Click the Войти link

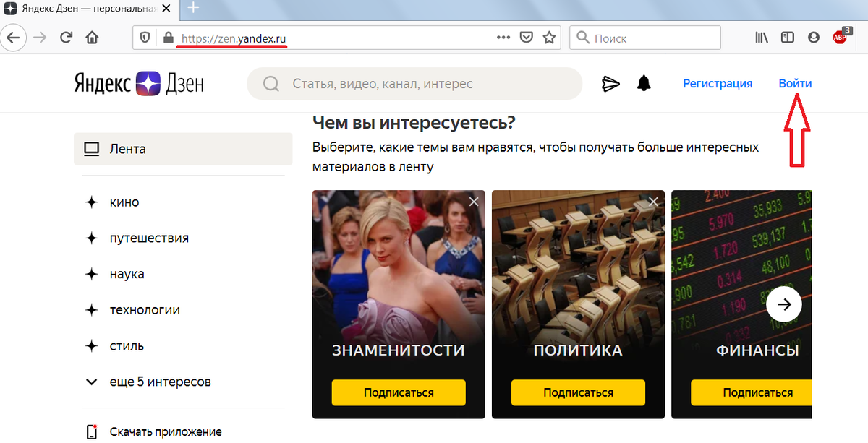point(794,83)
